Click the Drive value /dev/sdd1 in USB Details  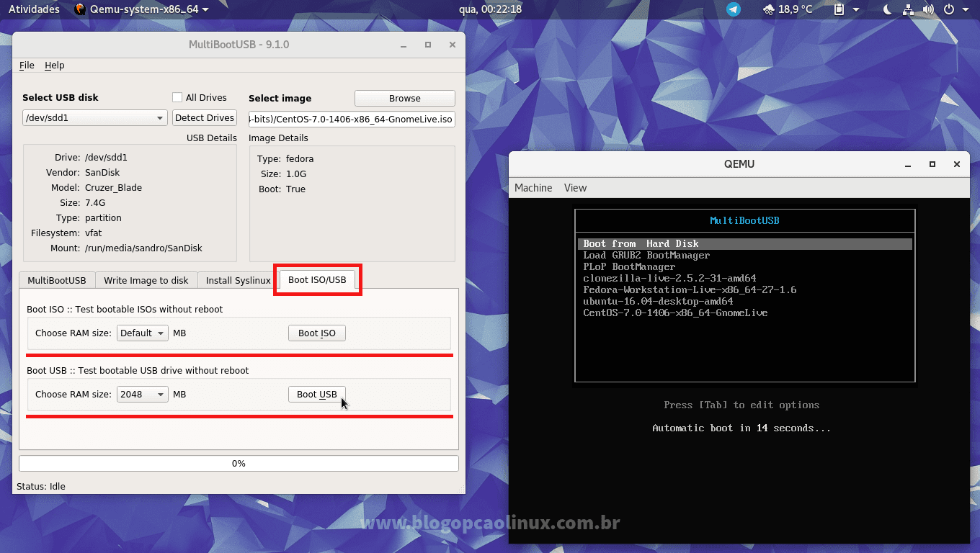click(x=106, y=157)
